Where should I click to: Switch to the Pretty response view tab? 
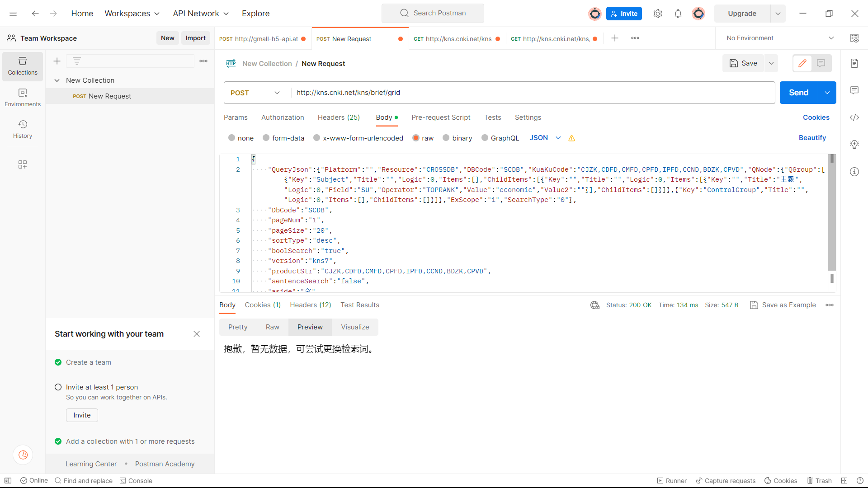tap(238, 327)
